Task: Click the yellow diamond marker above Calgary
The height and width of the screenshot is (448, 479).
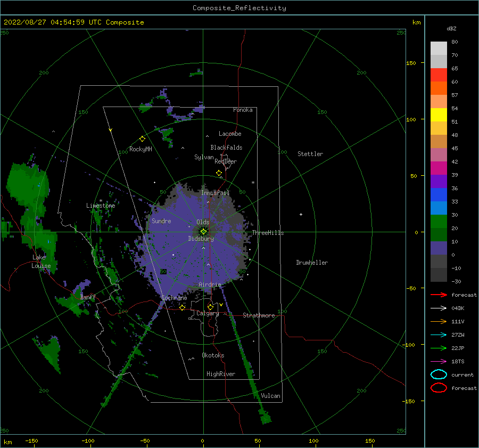Action: point(210,307)
